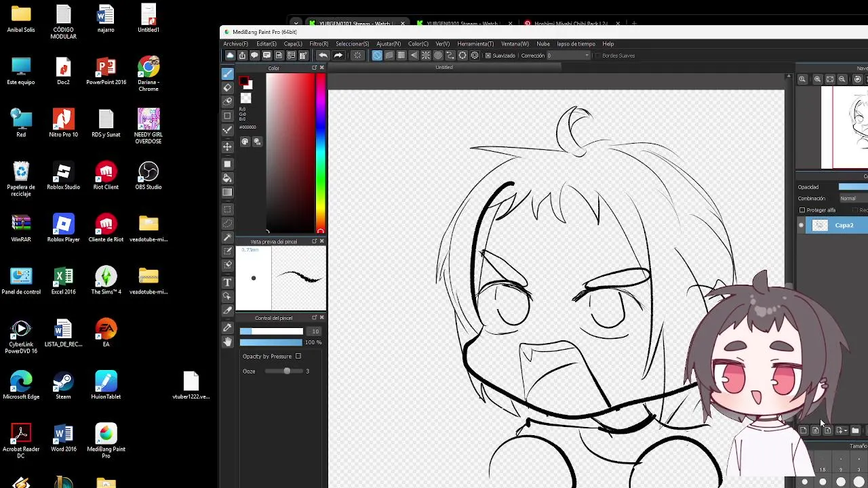Click Fit to screen icon in Navigator
Viewport: 868px width, 488px height.
(x=830, y=79)
